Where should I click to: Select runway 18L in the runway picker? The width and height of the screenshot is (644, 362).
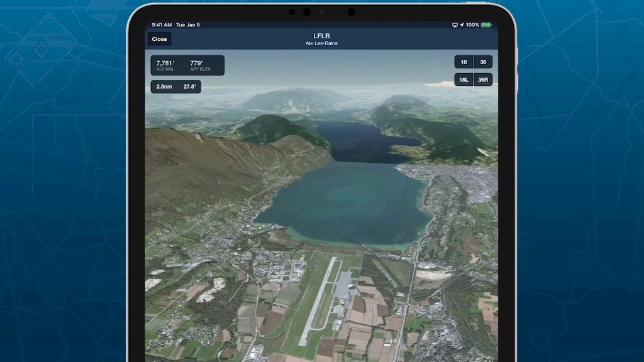pyautogui.click(x=464, y=80)
